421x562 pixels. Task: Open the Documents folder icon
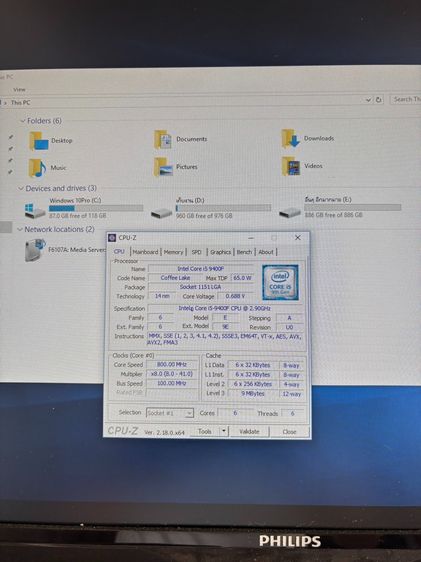coord(163,139)
